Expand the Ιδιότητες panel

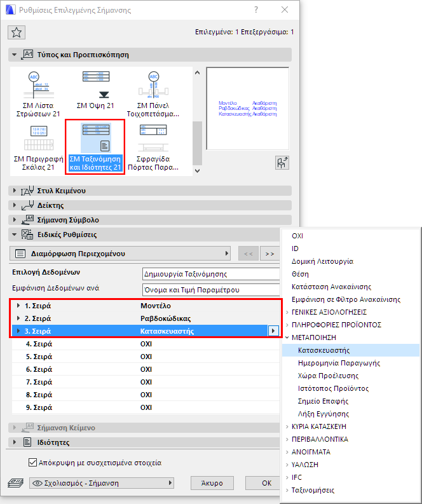click(x=14, y=442)
